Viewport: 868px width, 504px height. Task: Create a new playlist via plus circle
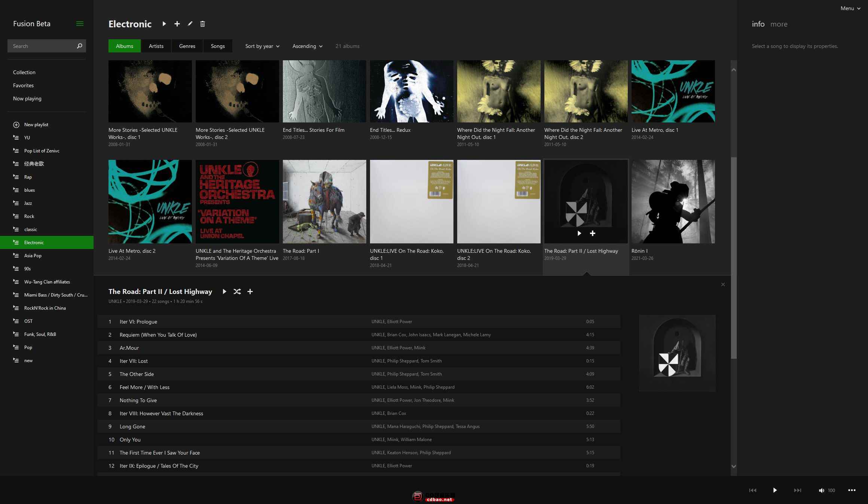click(x=16, y=125)
